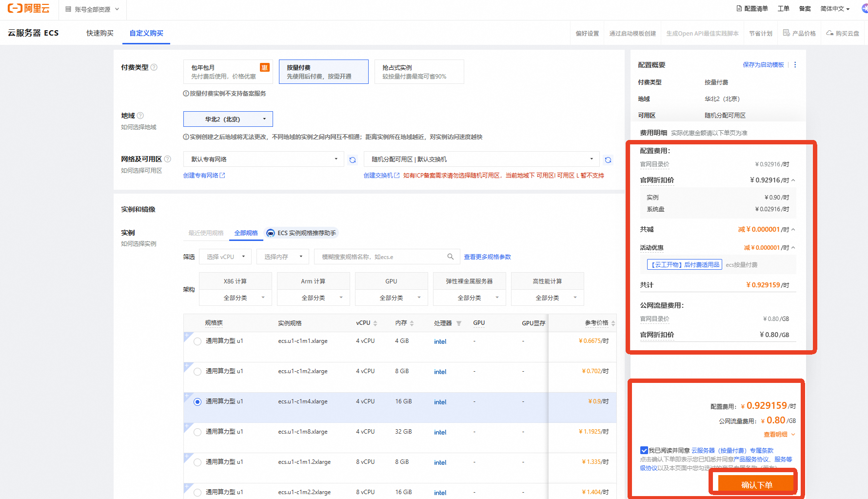The image size is (868, 499).
Task: Open 创建交换机 link
Action: [x=381, y=176]
